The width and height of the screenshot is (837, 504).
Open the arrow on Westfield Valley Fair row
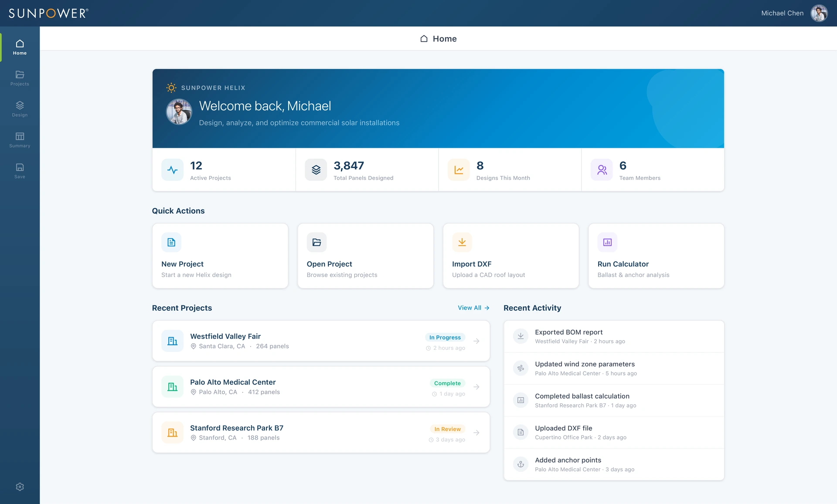click(x=476, y=341)
